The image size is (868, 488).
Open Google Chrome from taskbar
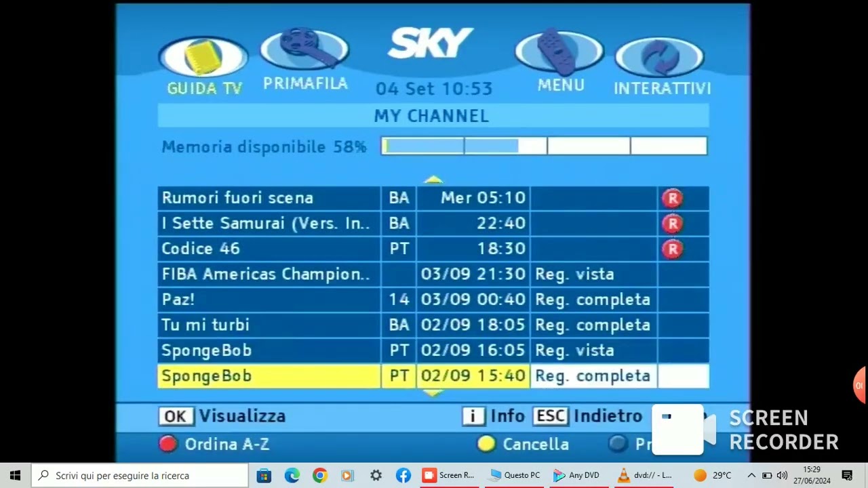click(x=319, y=475)
